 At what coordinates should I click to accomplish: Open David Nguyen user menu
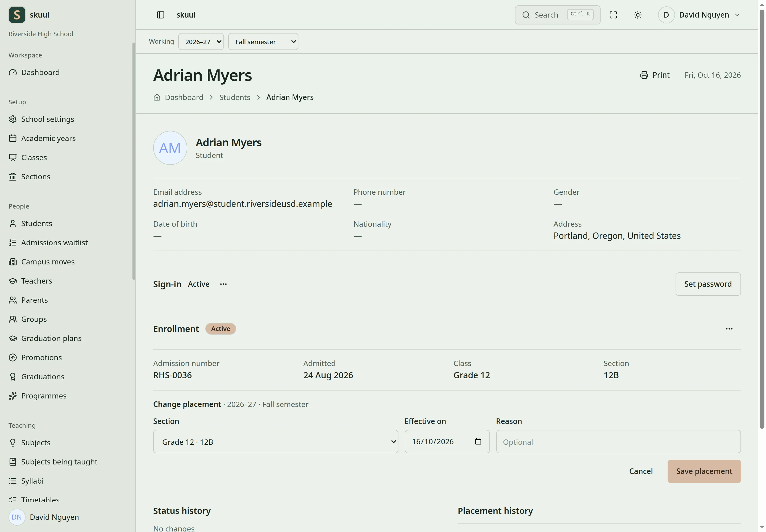click(x=700, y=15)
